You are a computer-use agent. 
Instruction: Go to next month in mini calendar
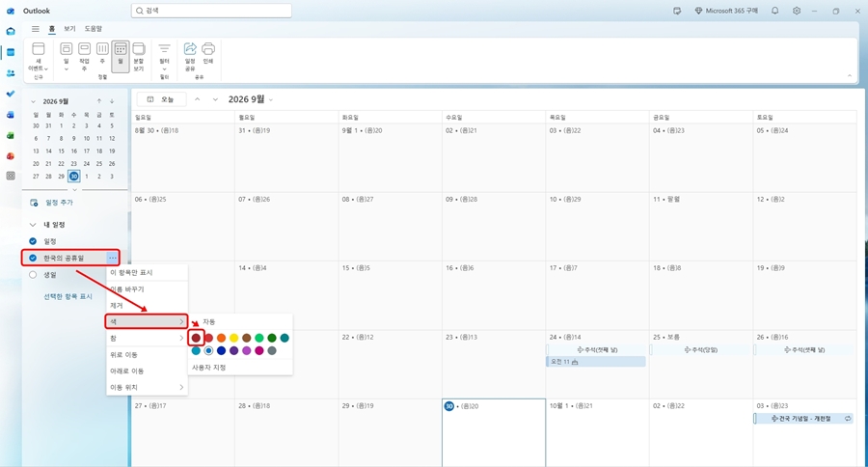[112, 101]
